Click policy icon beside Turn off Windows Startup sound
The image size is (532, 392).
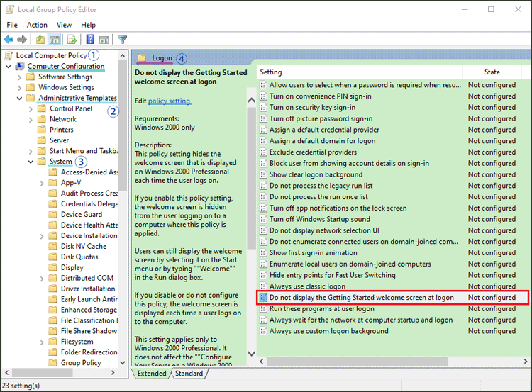[263, 220]
